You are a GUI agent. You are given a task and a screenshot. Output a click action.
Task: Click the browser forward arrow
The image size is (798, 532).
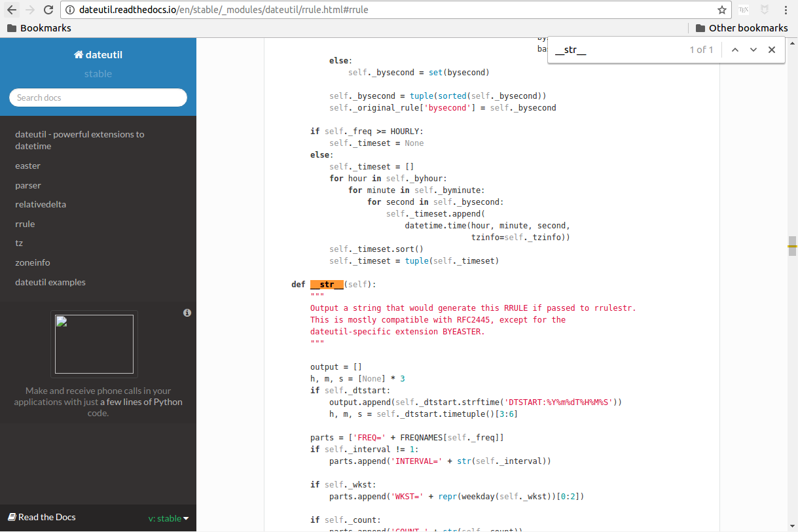(30, 10)
